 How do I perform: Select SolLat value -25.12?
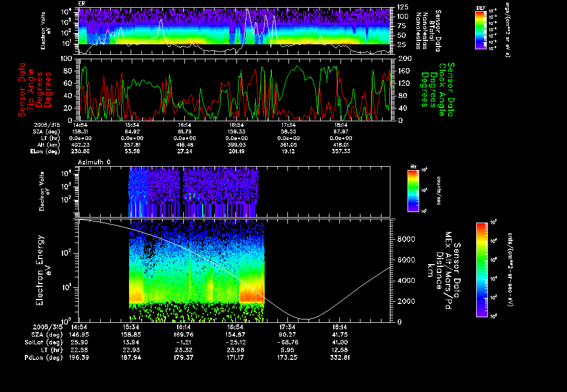coord(235,343)
